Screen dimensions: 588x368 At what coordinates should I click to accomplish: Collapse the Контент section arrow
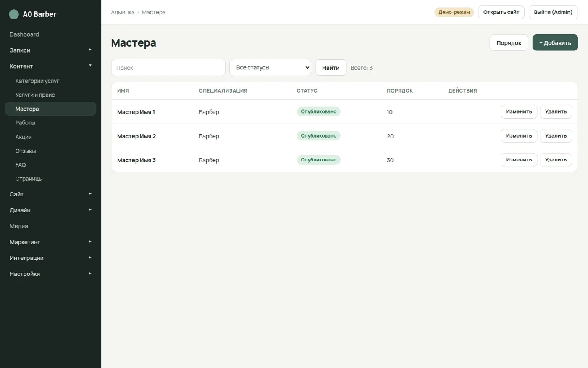tap(90, 66)
